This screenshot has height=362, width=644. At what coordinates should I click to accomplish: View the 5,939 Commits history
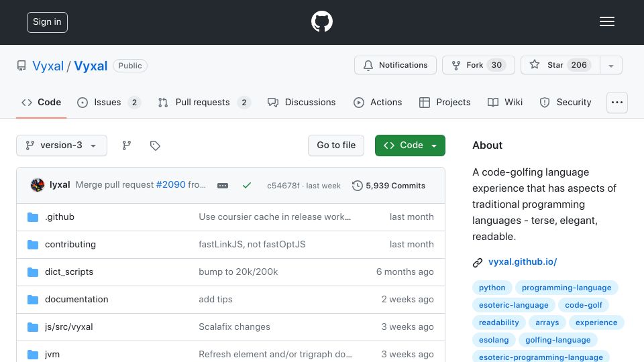pyautogui.click(x=388, y=186)
